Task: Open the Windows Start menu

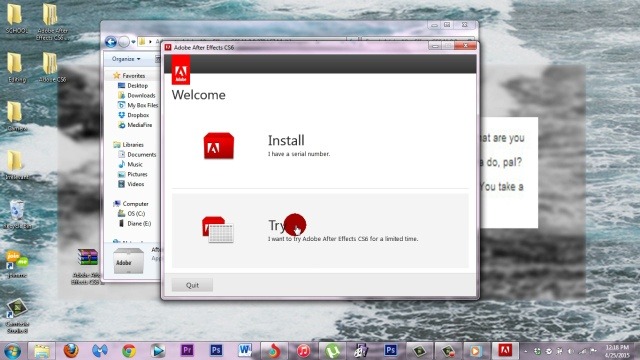Action: [12, 351]
